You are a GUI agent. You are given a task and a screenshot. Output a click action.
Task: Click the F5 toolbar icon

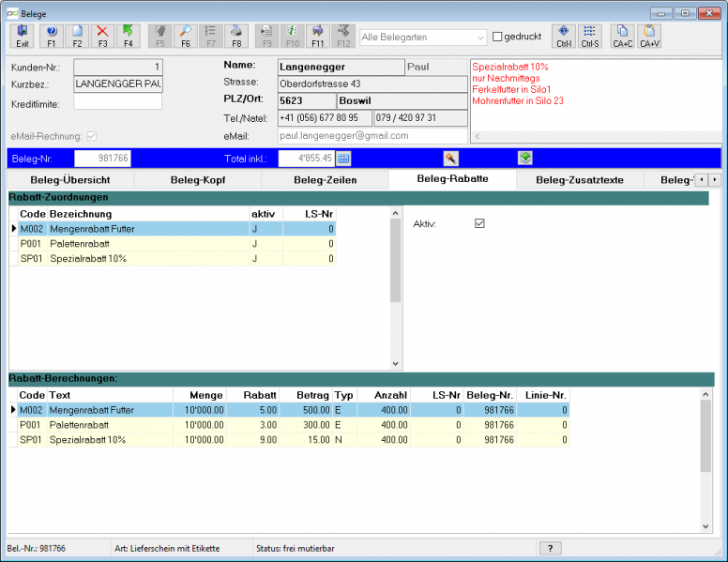(160, 37)
